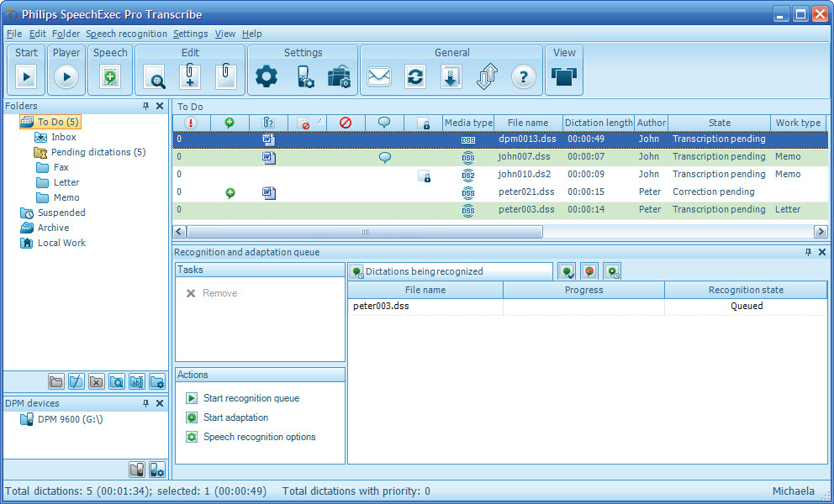The height and width of the screenshot is (504, 834).
Task: Click the View layout toolbar icon
Action: [x=564, y=76]
